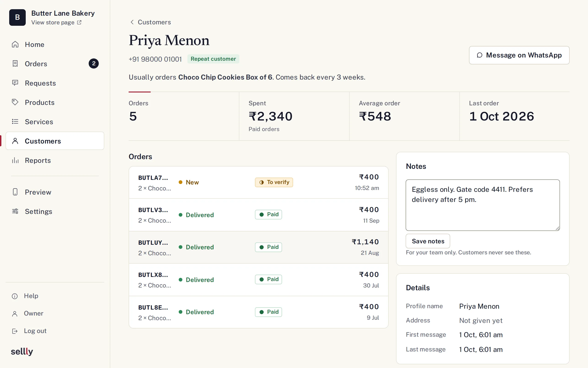Go to the Requests section
This screenshot has height=368, width=588.
click(x=55, y=83)
